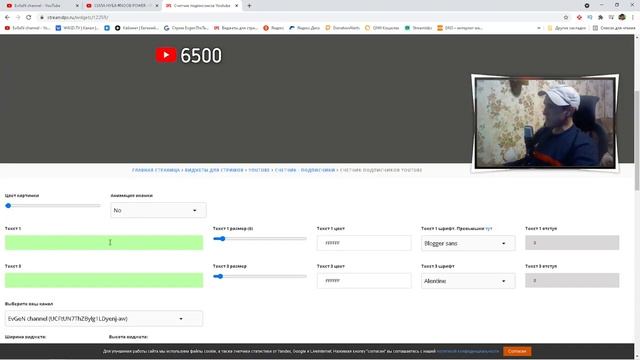Adjust the second text размер slider
The image size is (640, 360).
[x=260, y=276]
